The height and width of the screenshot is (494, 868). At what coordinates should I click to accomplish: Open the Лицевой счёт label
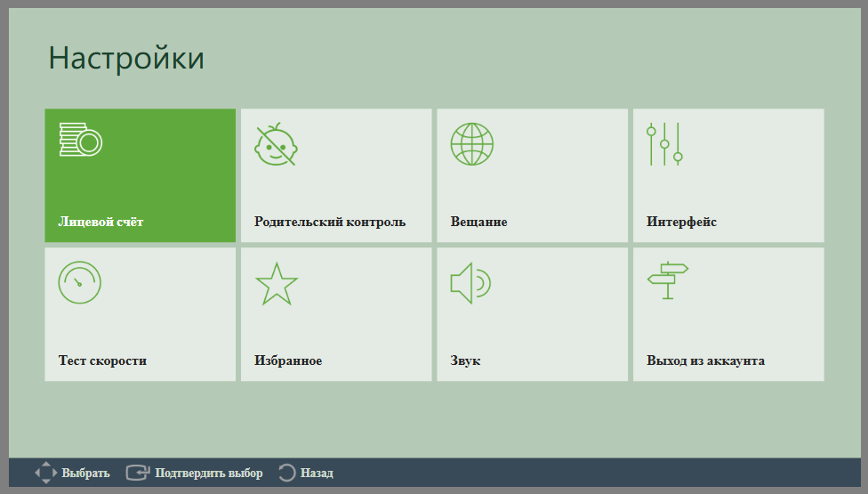(100, 222)
